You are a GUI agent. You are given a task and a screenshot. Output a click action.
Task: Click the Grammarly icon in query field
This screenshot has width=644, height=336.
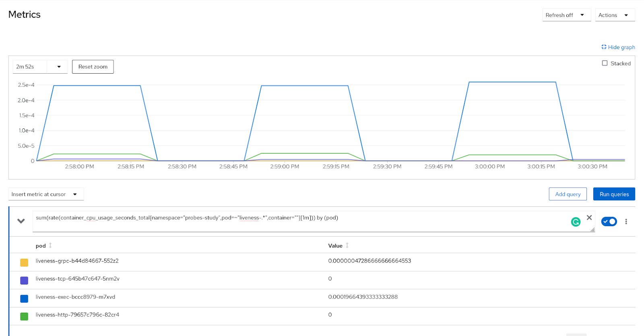pyautogui.click(x=576, y=222)
